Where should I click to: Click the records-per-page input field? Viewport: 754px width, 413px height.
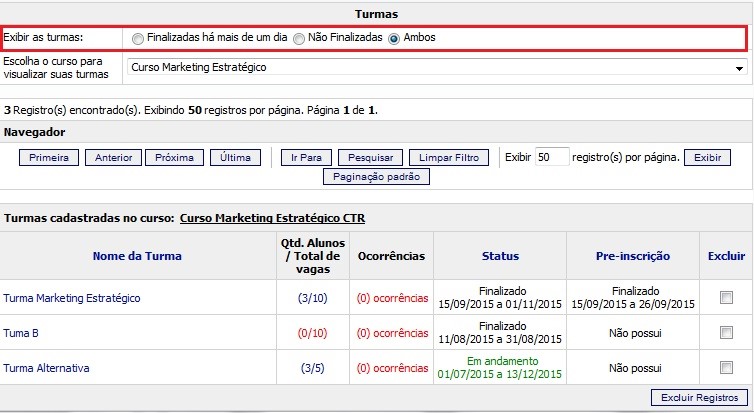point(551,157)
